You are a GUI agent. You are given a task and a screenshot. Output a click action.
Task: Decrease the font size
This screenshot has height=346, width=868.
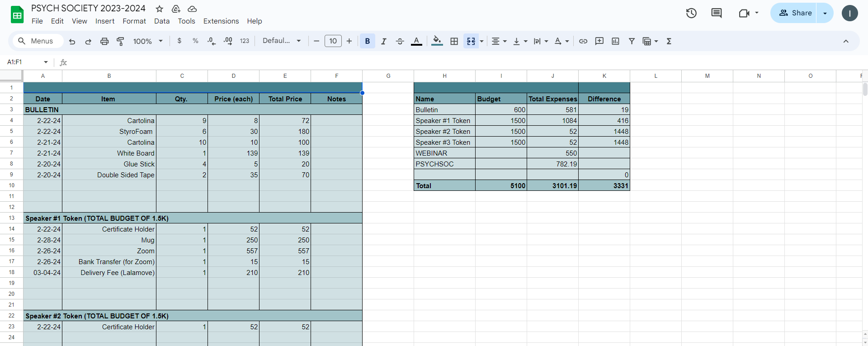click(316, 41)
